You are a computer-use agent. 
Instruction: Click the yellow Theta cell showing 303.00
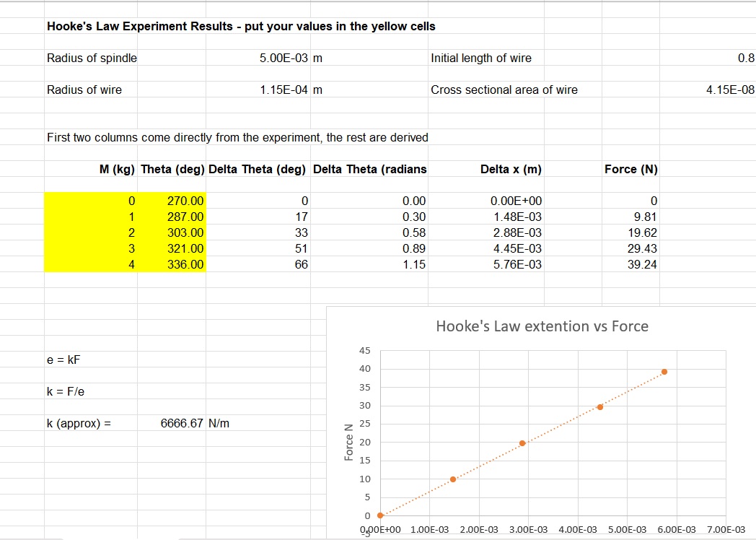[185, 232]
